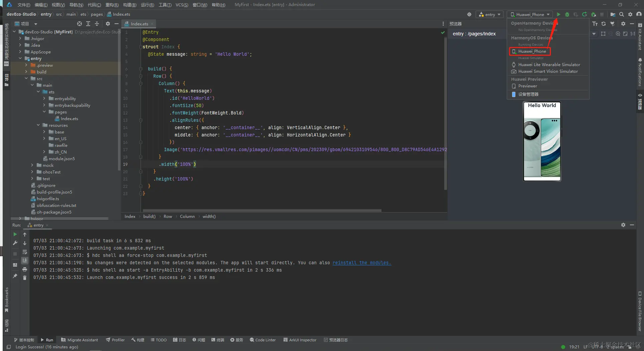Click the reinstall the modules link

[362, 263]
